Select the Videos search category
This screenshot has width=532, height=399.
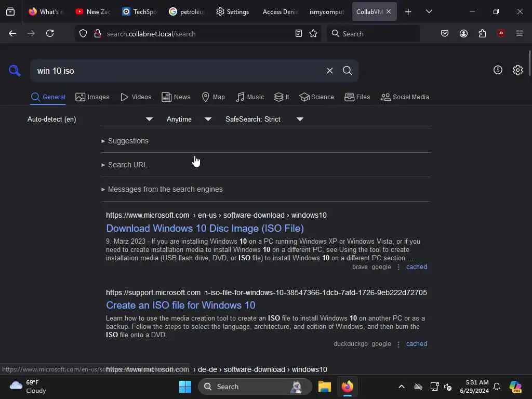(136, 97)
